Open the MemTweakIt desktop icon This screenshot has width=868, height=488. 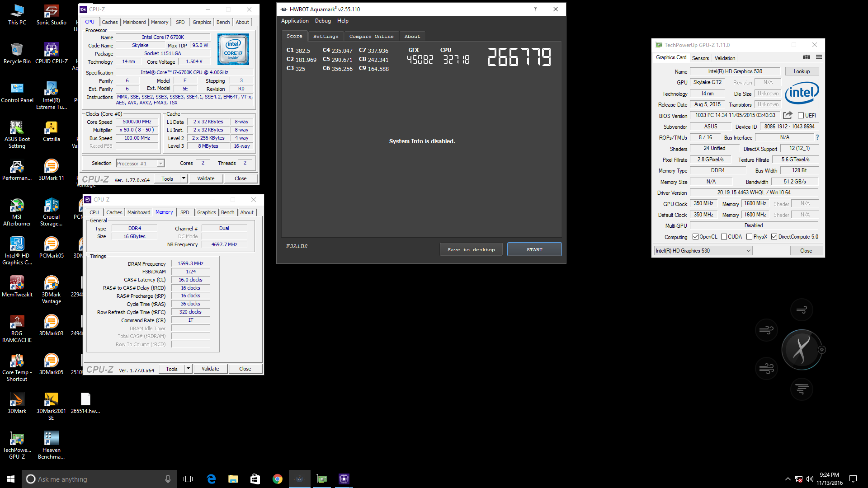[x=17, y=286]
